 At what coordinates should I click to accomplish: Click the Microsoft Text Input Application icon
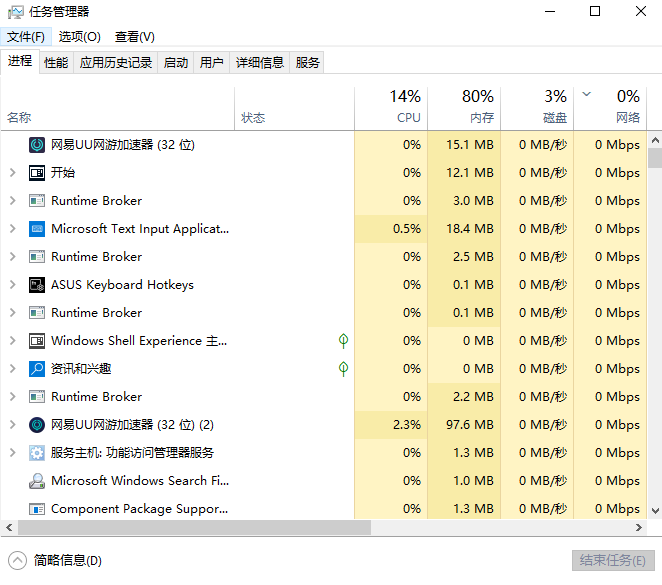37,229
